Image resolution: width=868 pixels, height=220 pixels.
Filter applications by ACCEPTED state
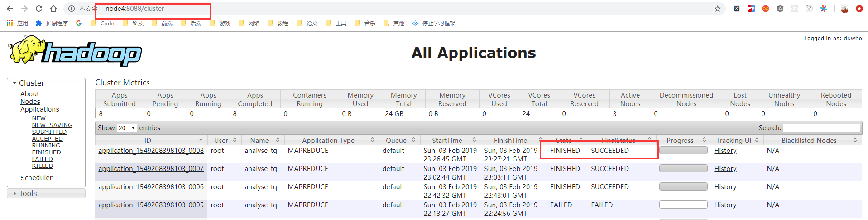(x=48, y=138)
